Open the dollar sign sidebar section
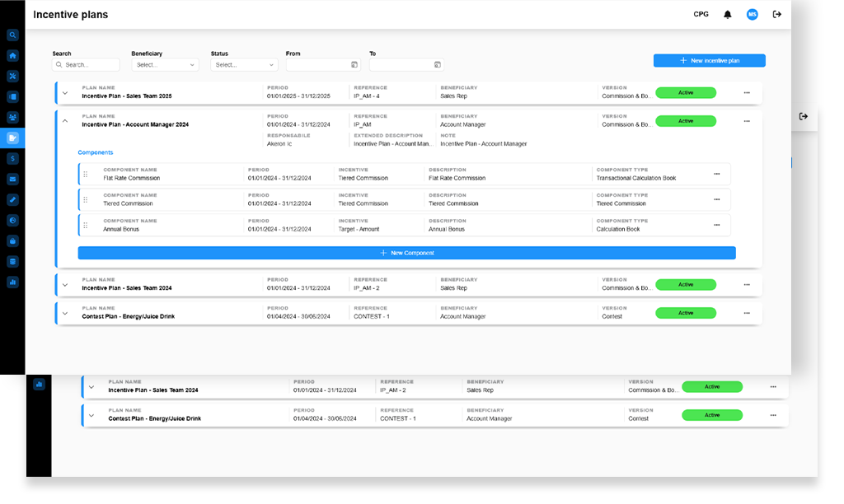Image resolution: width=844 pixels, height=504 pixels. click(x=13, y=158)
